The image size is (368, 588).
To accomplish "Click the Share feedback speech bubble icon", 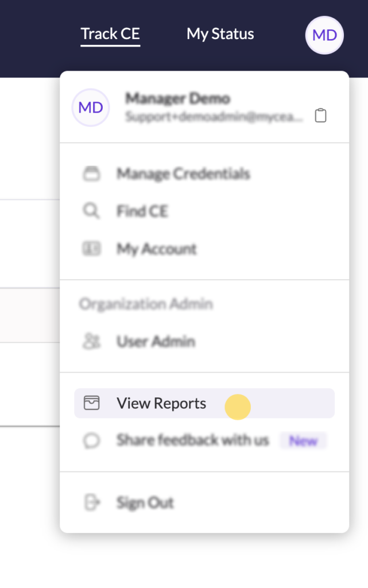I will [92, 440].
